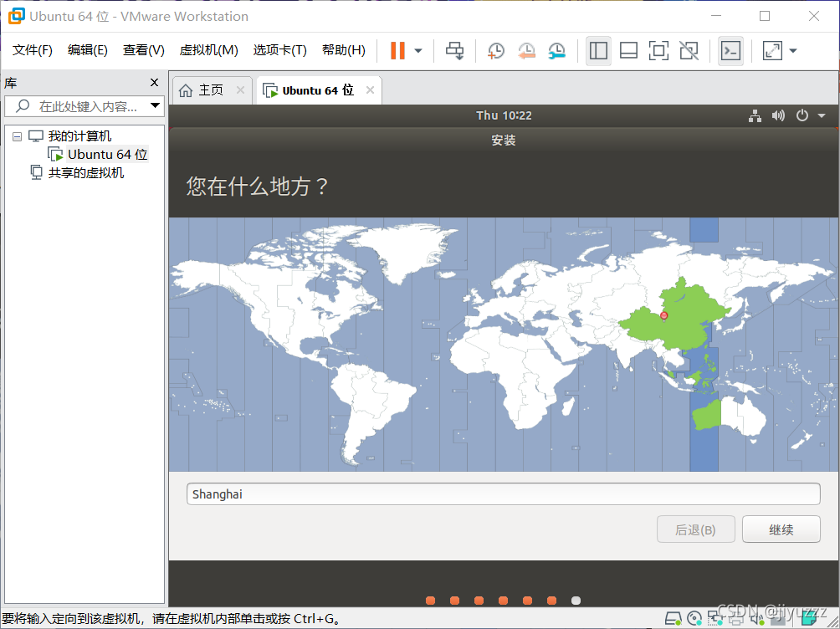The width and height of the screenshot is (840, 629).
Task: Click the teal message log icon
Action: 810,619
